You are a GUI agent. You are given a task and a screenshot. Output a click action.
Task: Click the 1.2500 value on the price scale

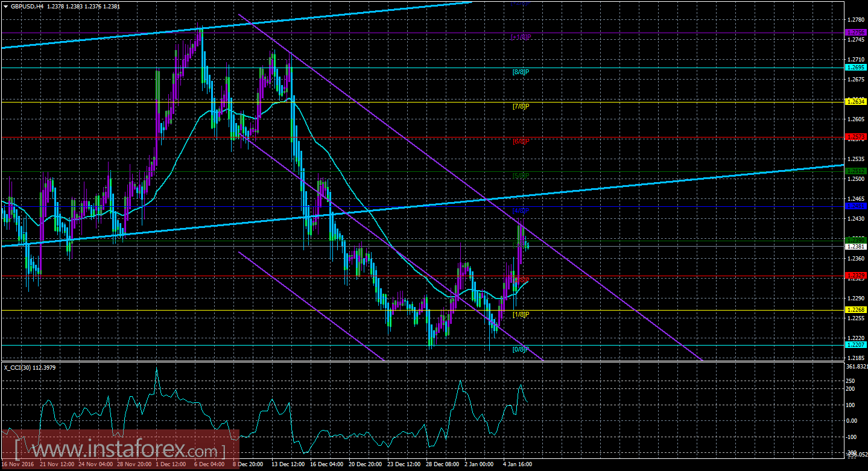click(x=857, y=179)
